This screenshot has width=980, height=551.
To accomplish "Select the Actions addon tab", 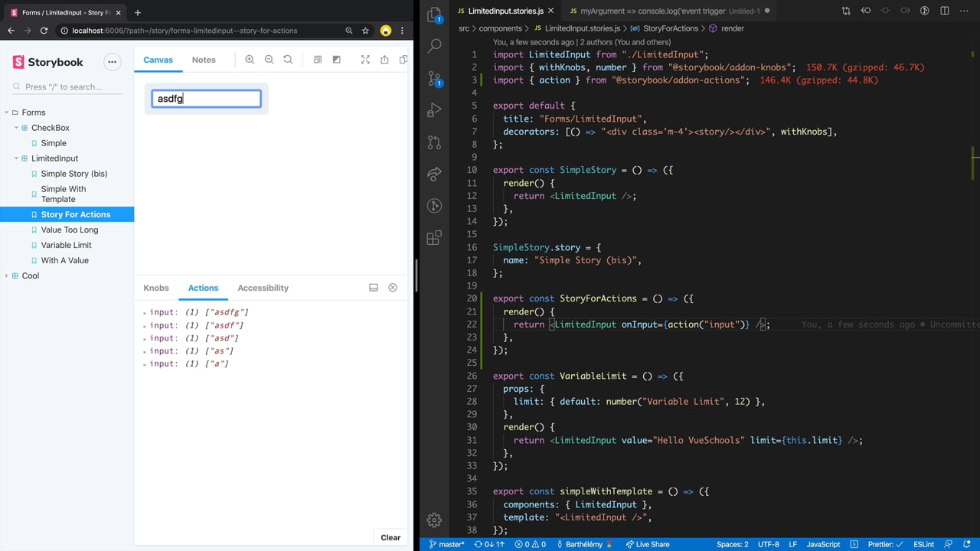I will pos(203,288).
